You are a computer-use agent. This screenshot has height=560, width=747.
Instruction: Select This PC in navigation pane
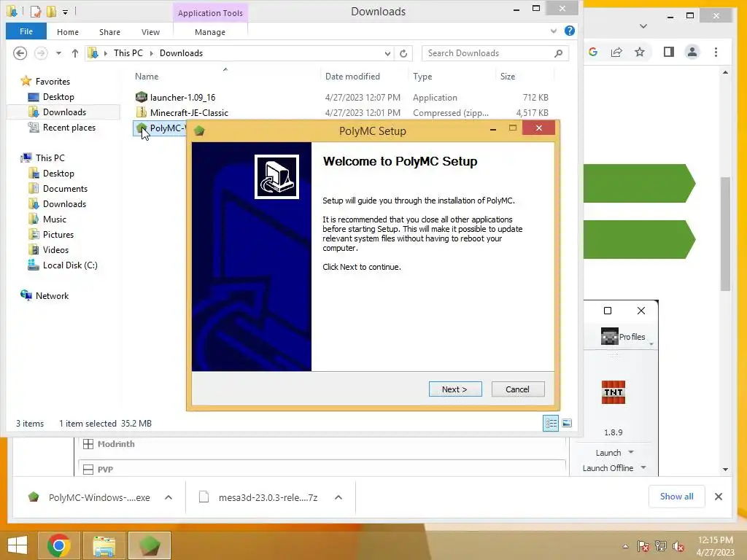50,157
